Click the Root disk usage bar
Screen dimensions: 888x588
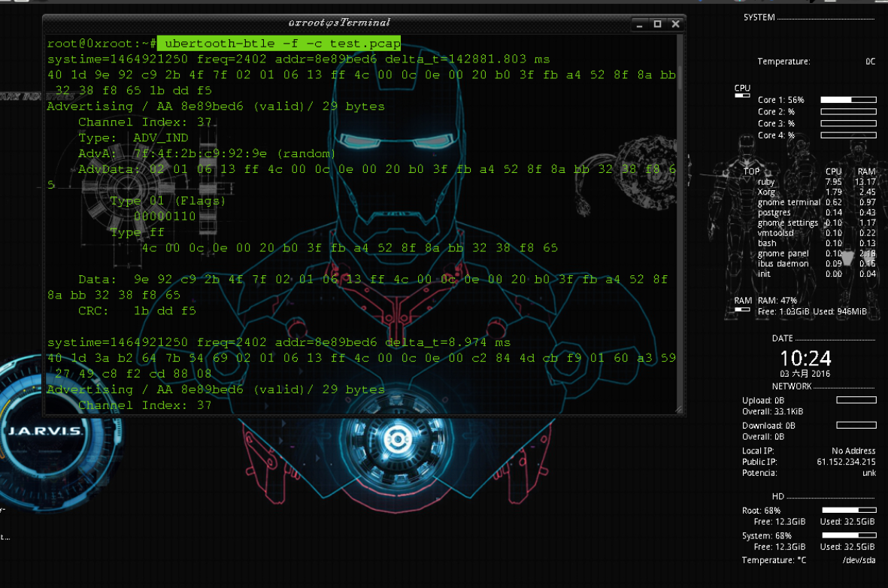(849, 511)
